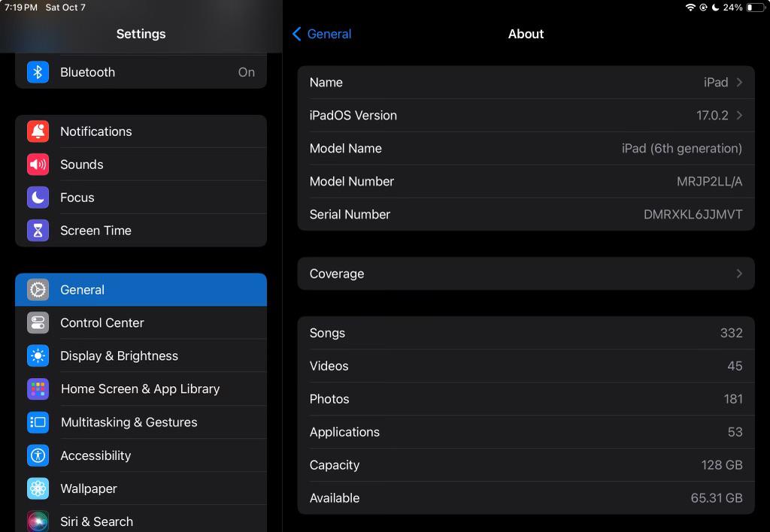
Task: Tap the Siri & Search orb icon
Action: [38, 521]
